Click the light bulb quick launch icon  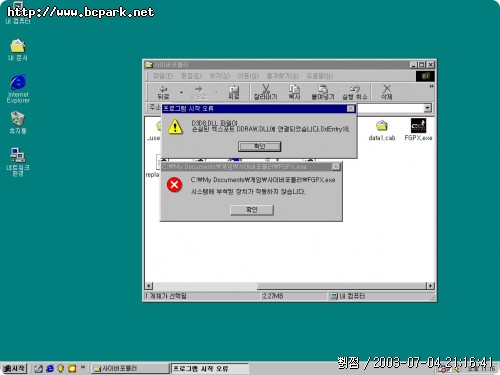coord(60,368)
